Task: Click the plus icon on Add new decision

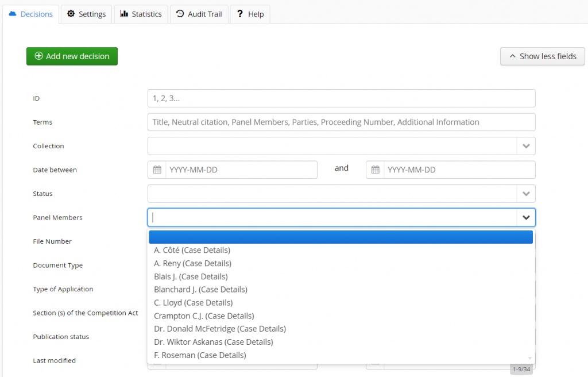Action: click(38, 56)
